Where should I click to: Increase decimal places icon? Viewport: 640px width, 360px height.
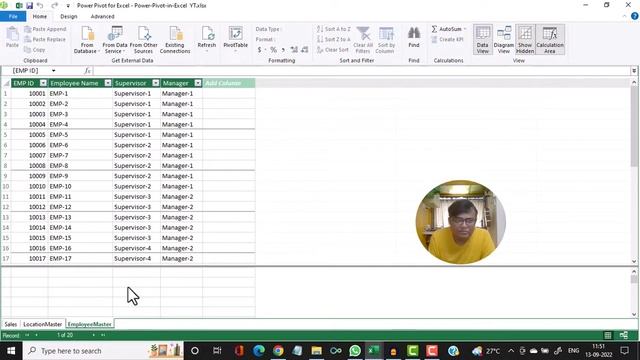tap(294, 50)
